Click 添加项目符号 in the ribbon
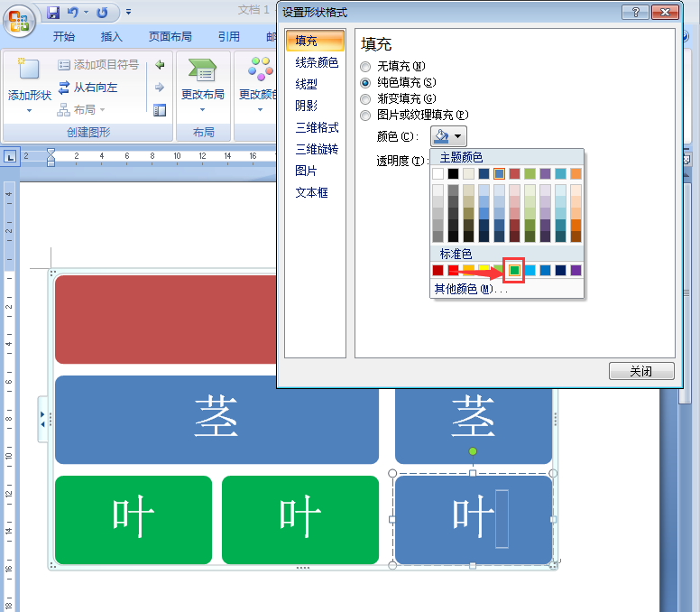Image resolution: width=700 pixels, height=612 pixels. pyautogui.click(x=98, y=65)
